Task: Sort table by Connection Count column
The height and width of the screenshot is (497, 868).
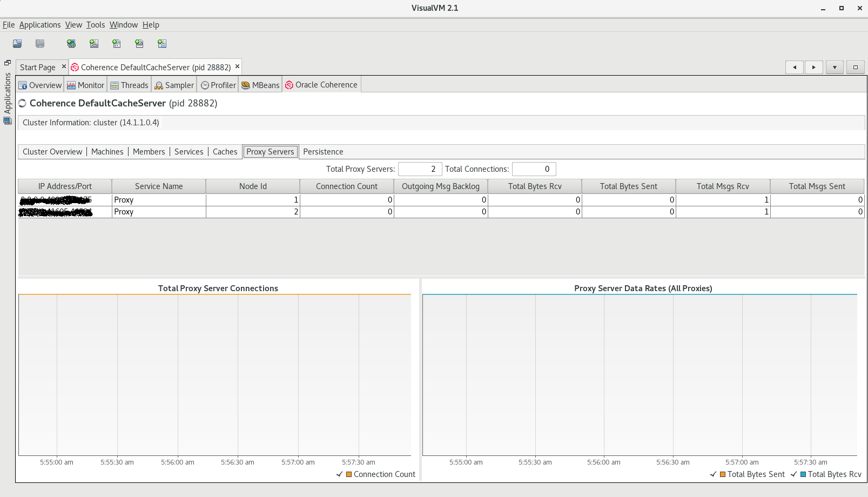Action: tap(347, 186)
